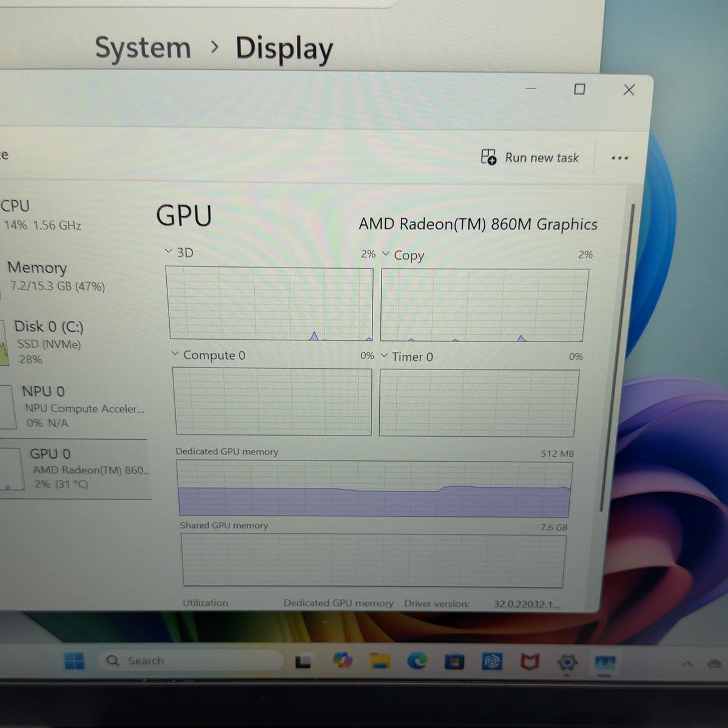Click the GPU 0 mini graph thumbnail
This screenshot has width=728, height=728.
pos(12,469)
